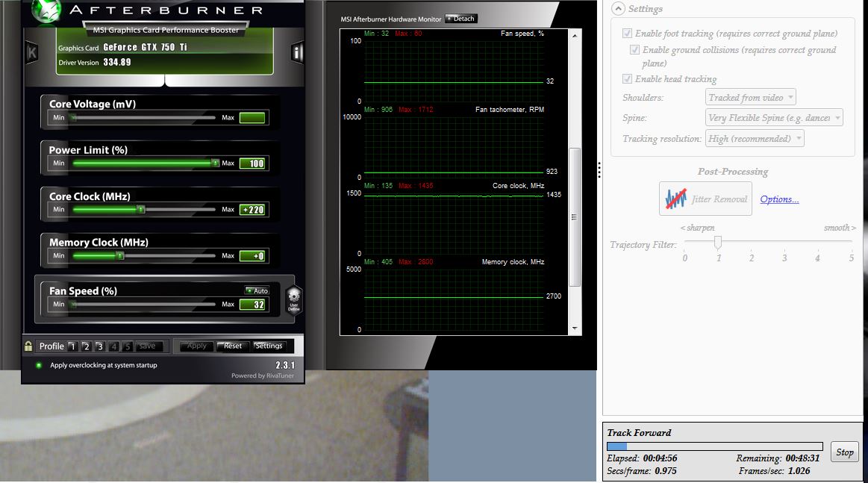Toggle Enable ground collisions checkbox
This screenshot has width=868, height=483.
pos(635,50)
